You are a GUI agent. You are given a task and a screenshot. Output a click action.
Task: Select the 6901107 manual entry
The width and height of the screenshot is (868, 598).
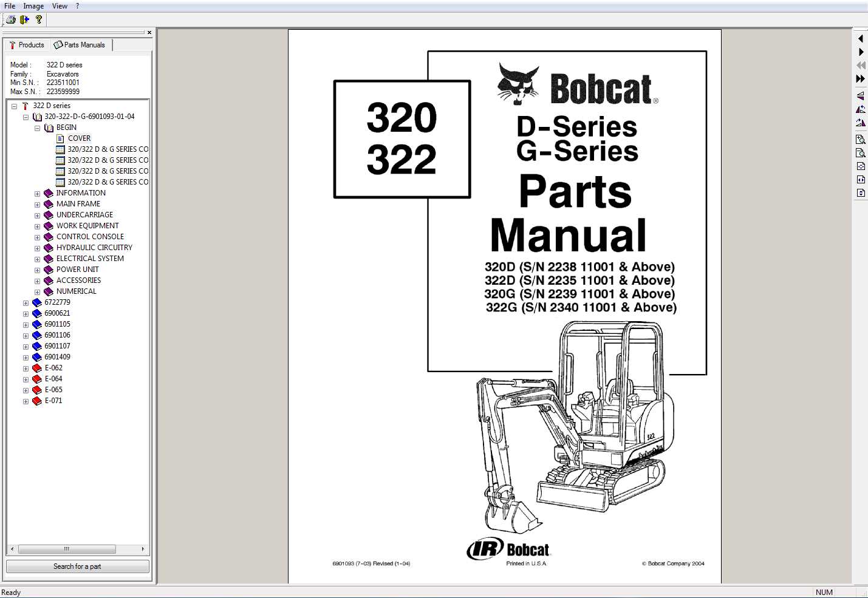click(57, 346)
